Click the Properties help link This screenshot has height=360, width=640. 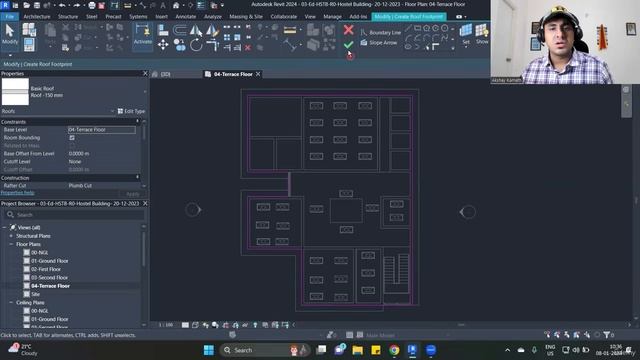pyautogui.click(x=18, y=193)
